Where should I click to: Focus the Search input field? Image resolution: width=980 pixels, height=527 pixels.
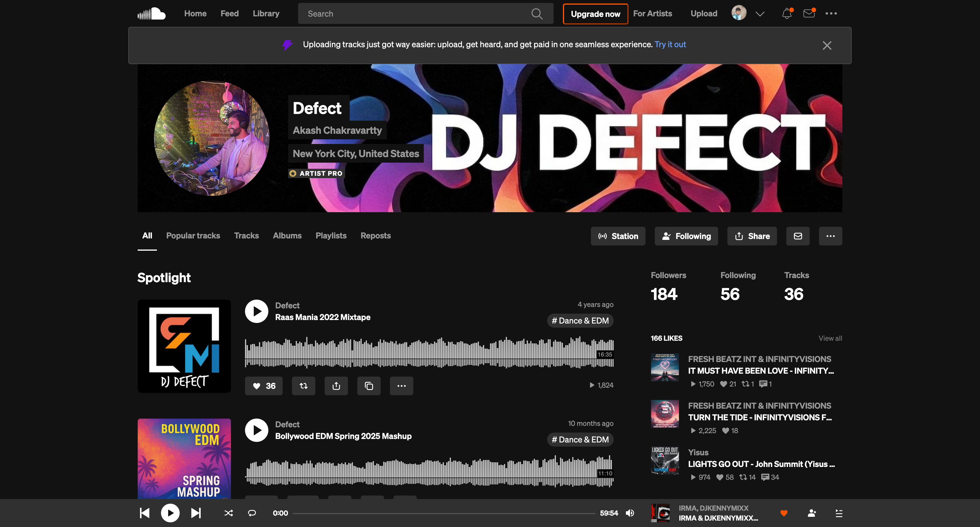(x=425, y=14)
